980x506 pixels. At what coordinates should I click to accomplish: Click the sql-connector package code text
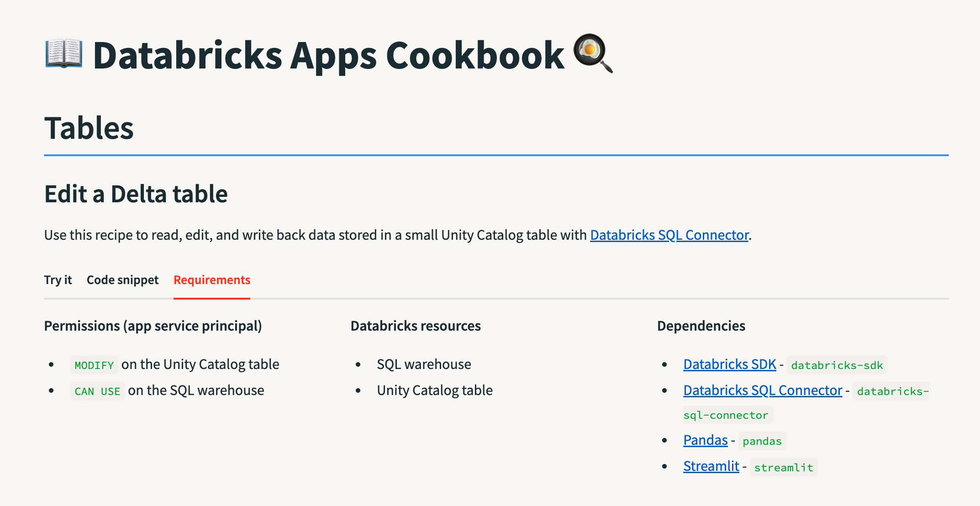coord(725,415)
